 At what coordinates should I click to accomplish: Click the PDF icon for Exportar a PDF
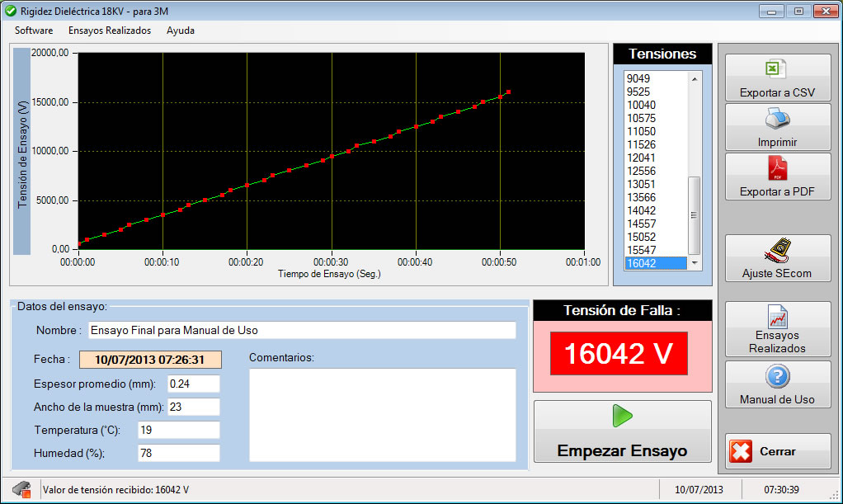(x=777, y=168)
